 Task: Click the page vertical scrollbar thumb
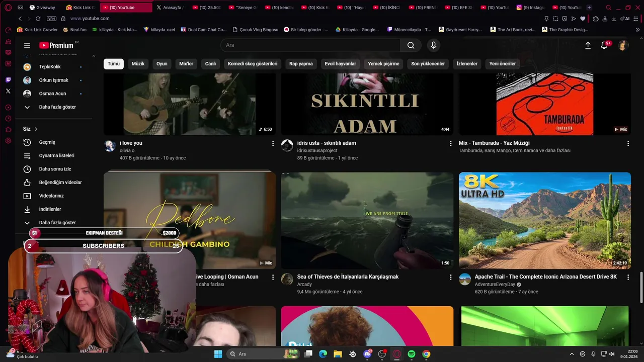coord(641,288)
